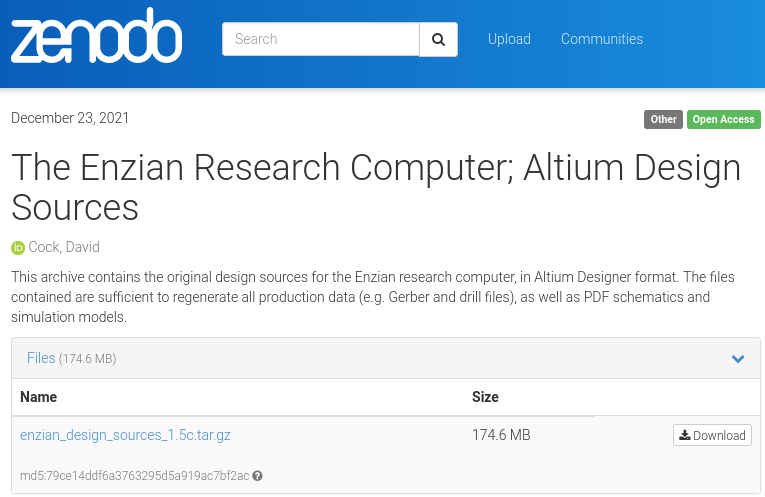Click the 174.6 MB size cell
The width and height of the screenshot is (765, 497).
click(501, 435)
